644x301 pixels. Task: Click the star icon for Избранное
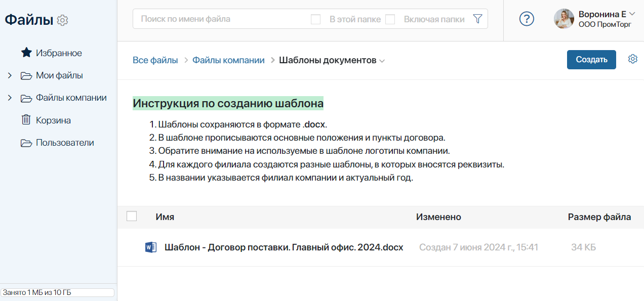pos(26,53)
